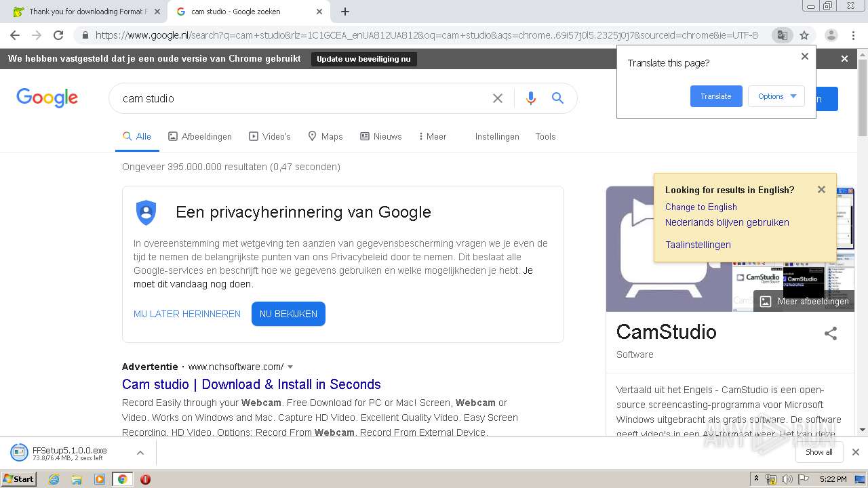Open Internet Explorer from taskbar

[x=54, y=479]
